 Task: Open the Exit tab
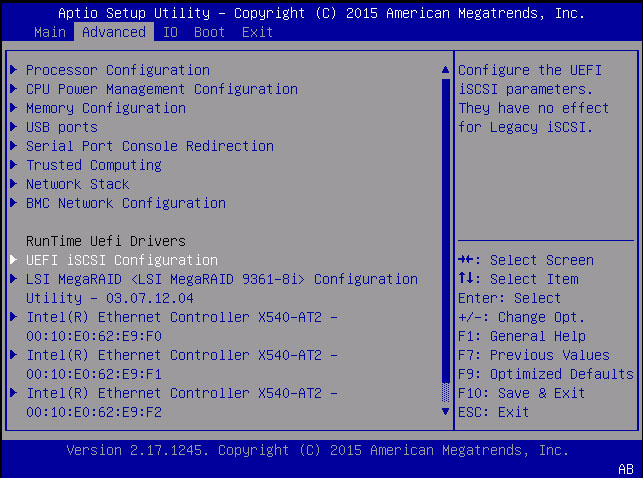tap(257, 32)
